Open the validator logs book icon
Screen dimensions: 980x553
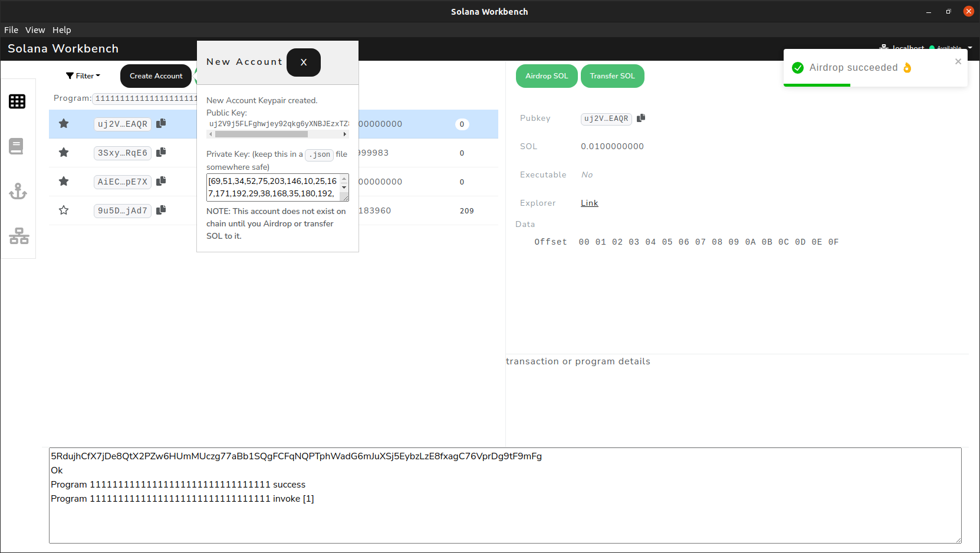click(17, 146)
